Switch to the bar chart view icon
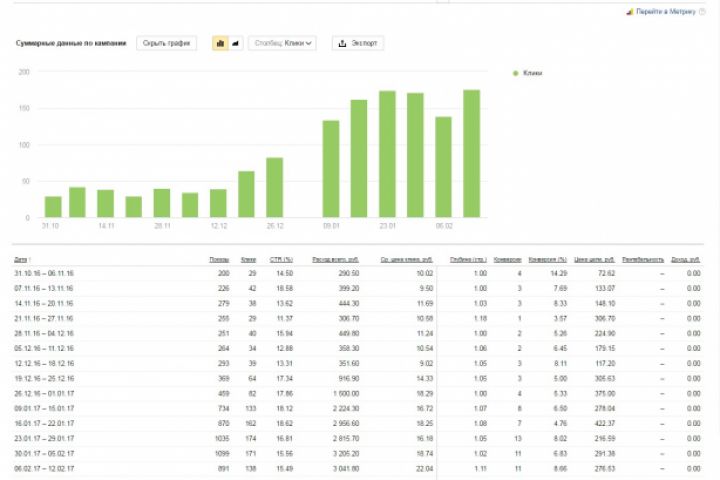 (x=220, y=43)
